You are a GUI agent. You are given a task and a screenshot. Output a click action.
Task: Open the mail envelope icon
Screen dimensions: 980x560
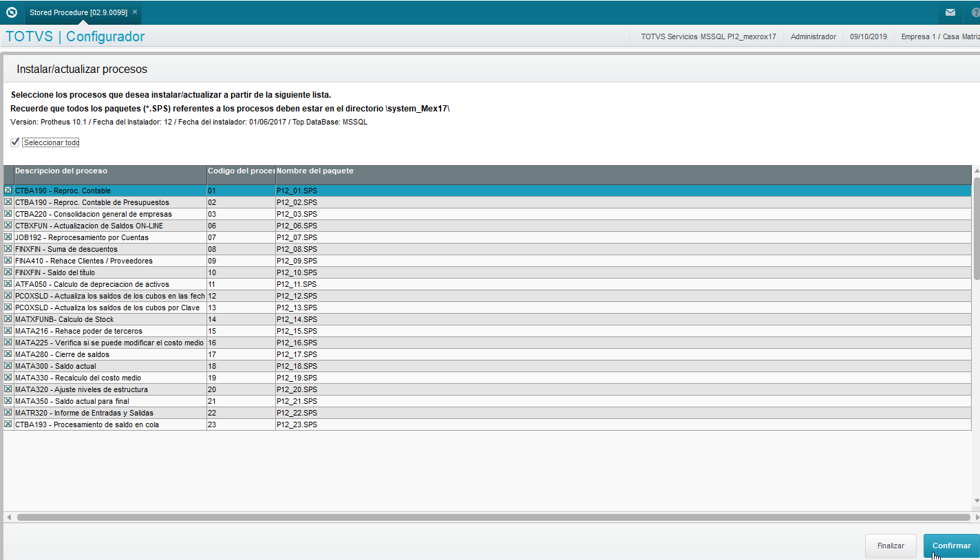pyautogui.click(x=950, y=12)
